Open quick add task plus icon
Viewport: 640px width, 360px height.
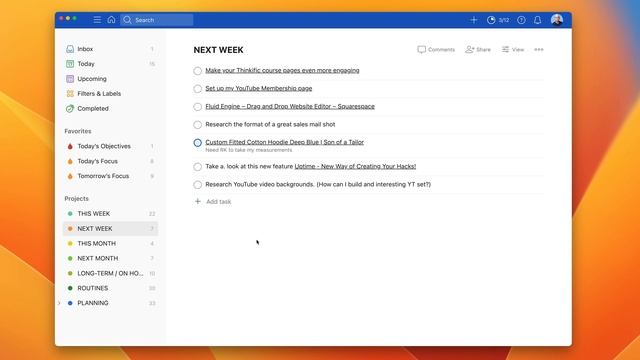click(x=473, y=20)
